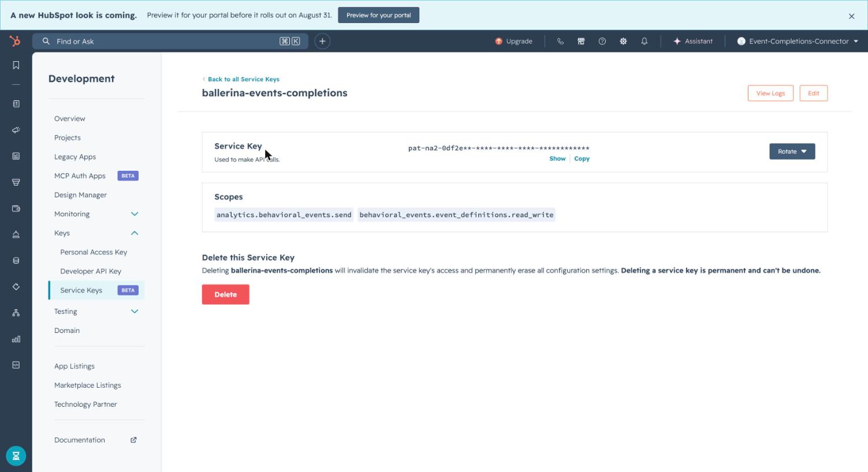Open Technology Partner in sidebar
Viewport: 868px width, 472px height.
[x=85, y=404]
